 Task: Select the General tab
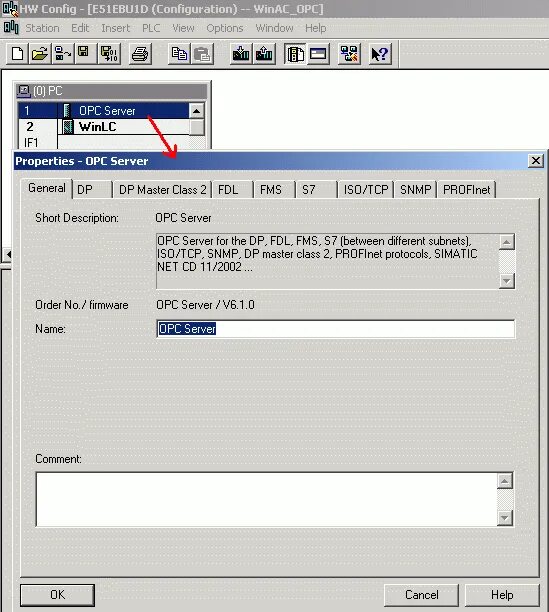(x=47, y=188)
